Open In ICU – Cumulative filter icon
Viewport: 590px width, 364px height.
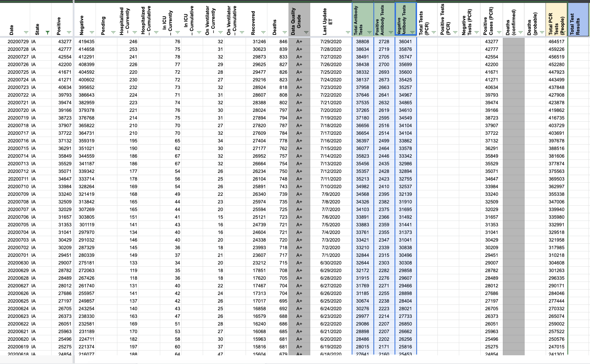[x=199, y=32]
